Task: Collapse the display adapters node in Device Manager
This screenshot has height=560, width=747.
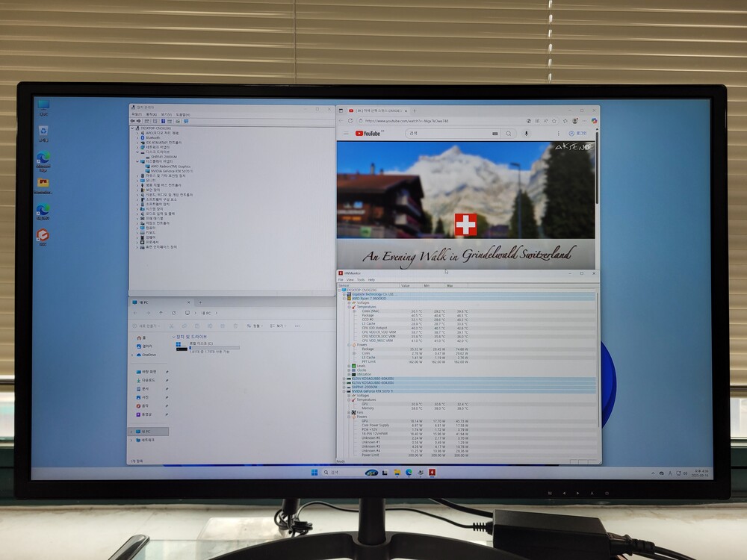Action: click(x=138, y=161)
